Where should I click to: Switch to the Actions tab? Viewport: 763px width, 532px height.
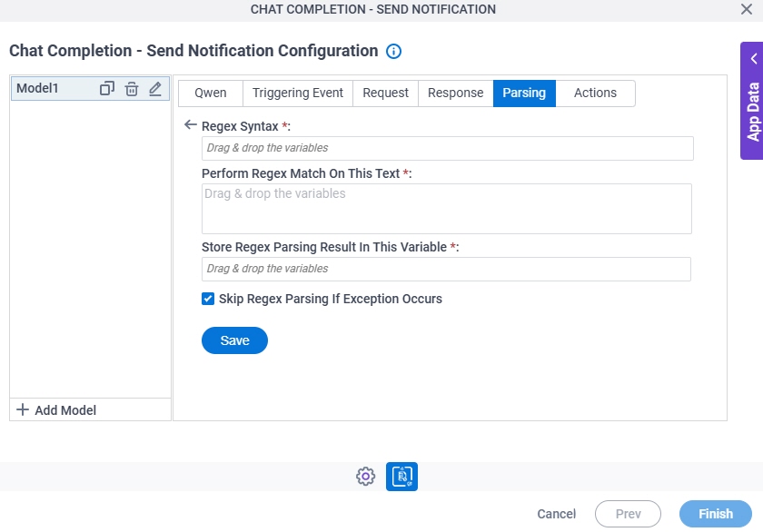595,93
